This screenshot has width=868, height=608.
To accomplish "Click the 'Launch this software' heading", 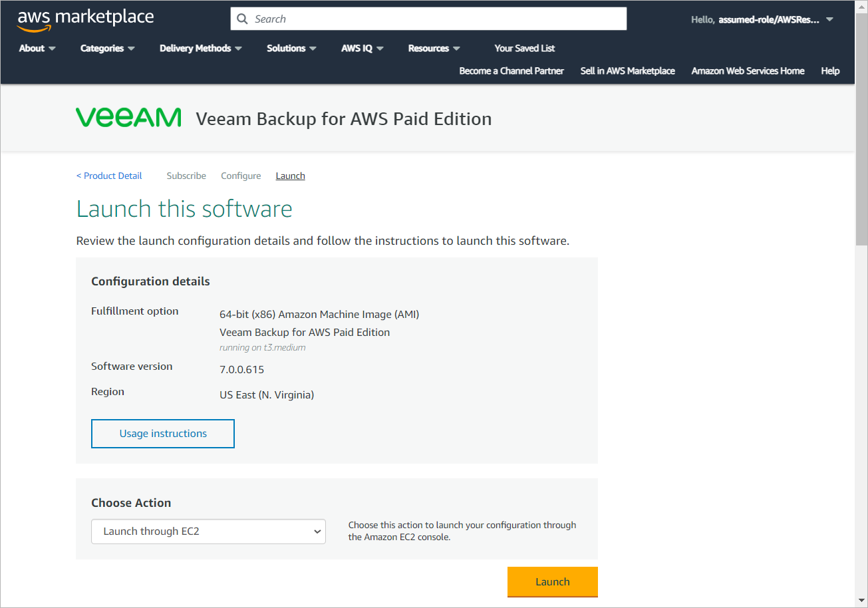I will click(x=184, y=209).
